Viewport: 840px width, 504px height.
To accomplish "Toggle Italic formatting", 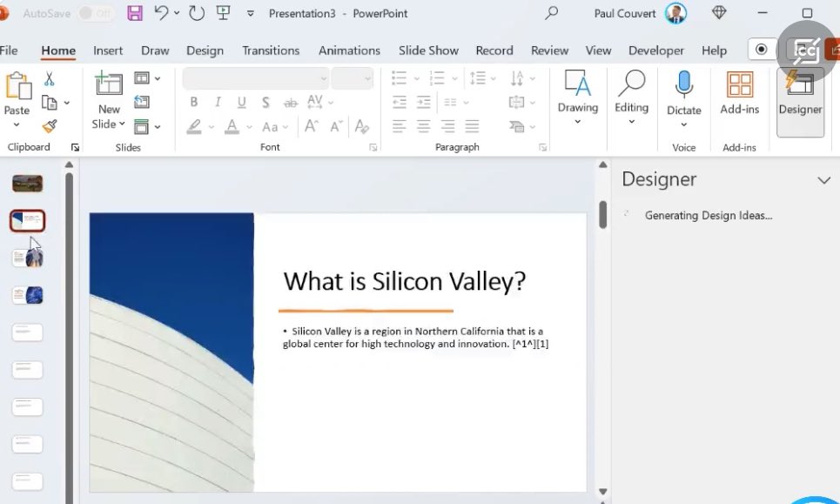I will pos(218,102).
